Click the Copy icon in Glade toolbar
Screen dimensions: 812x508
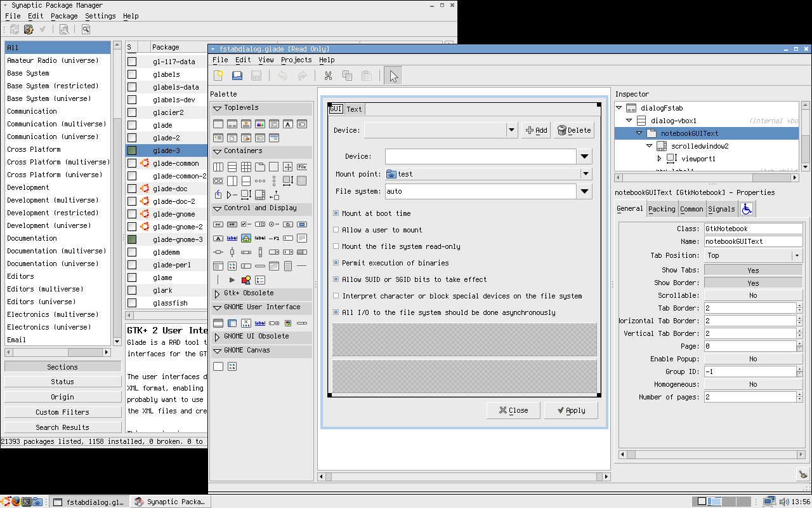pos(347,76)
